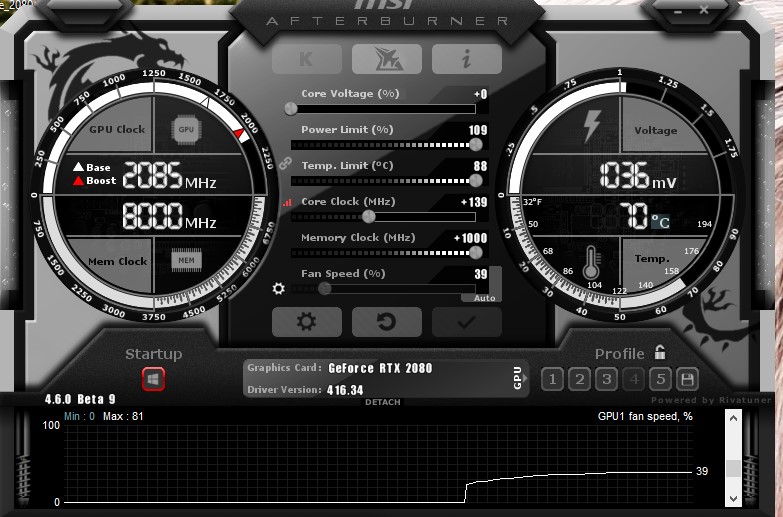Click the fan speed monitoring graph
The width and height of the screenshot is (783, 517).
pos(378,465)
